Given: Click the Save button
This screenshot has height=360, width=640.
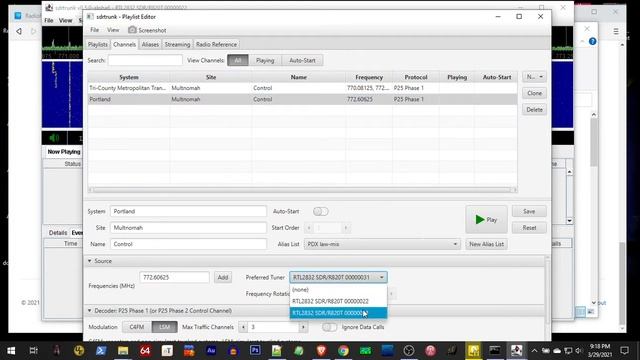Looking at the screenshot, I should (529, 211).
